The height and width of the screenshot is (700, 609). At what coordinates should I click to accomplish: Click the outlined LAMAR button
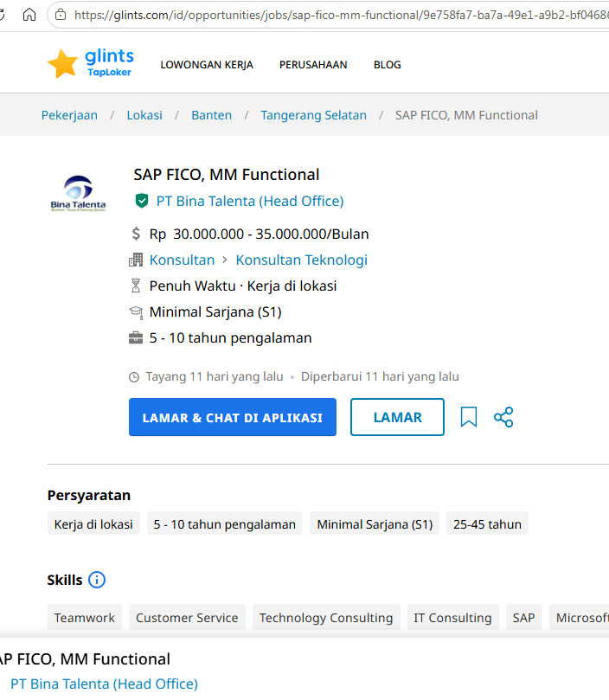click(397, 417)
